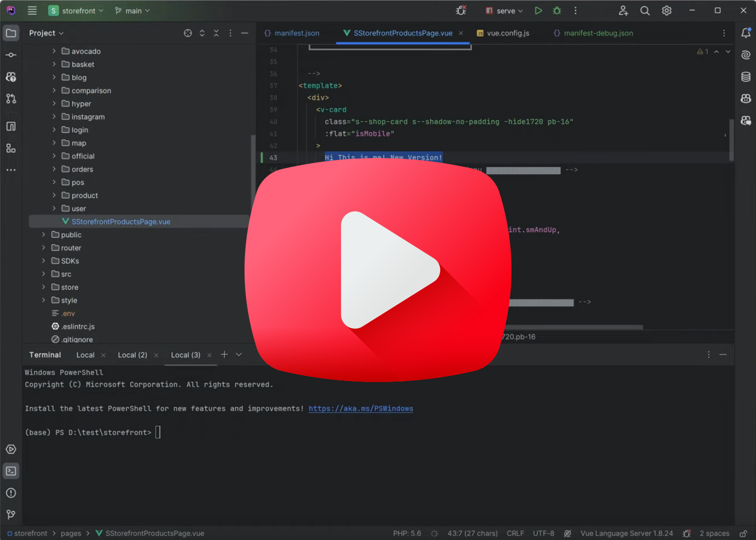Expand the instagram folder
756x540 pixels.
pos(54,117)
